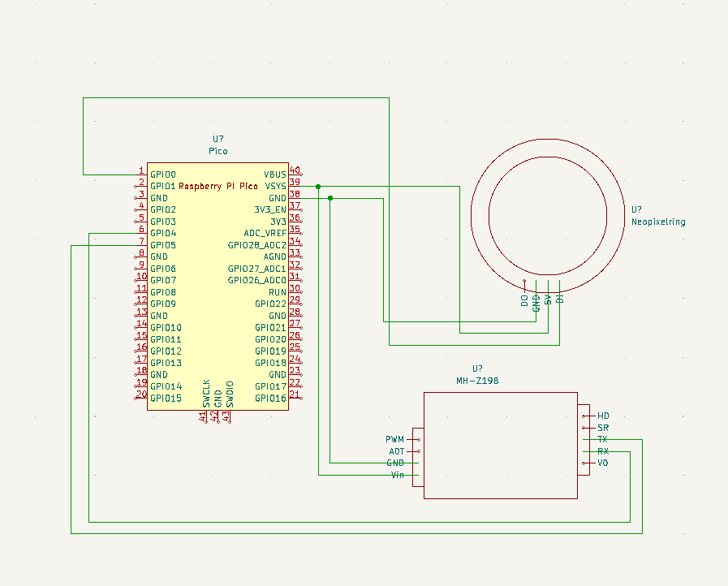Select the GPIO8 pin label
Screen dimensions: 728x586
163,292
